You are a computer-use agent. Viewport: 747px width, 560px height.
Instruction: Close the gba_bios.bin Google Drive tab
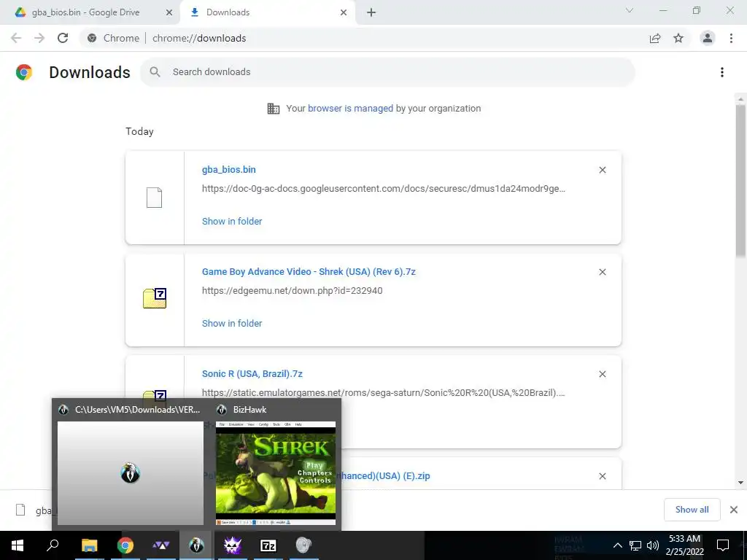click(x=169, y=12)
